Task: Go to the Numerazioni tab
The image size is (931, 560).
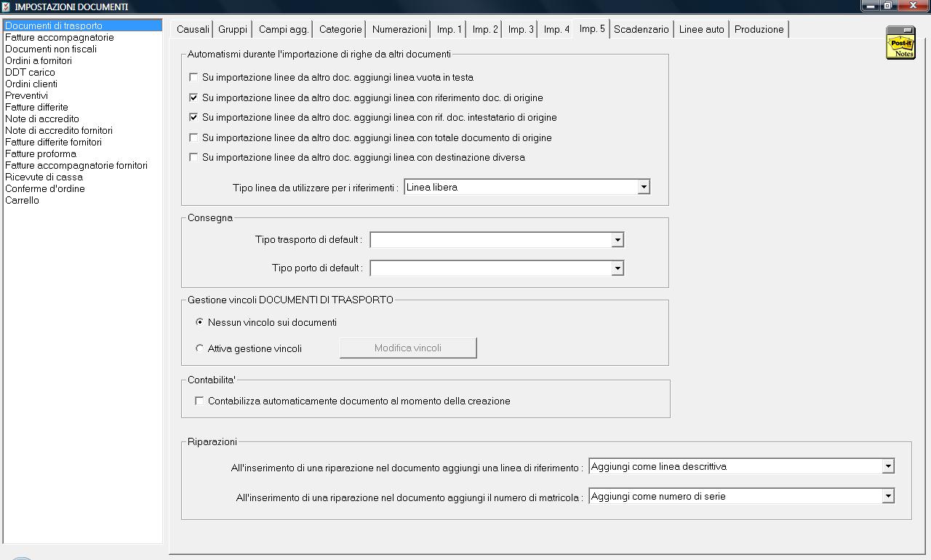Action: click(399, 29)
